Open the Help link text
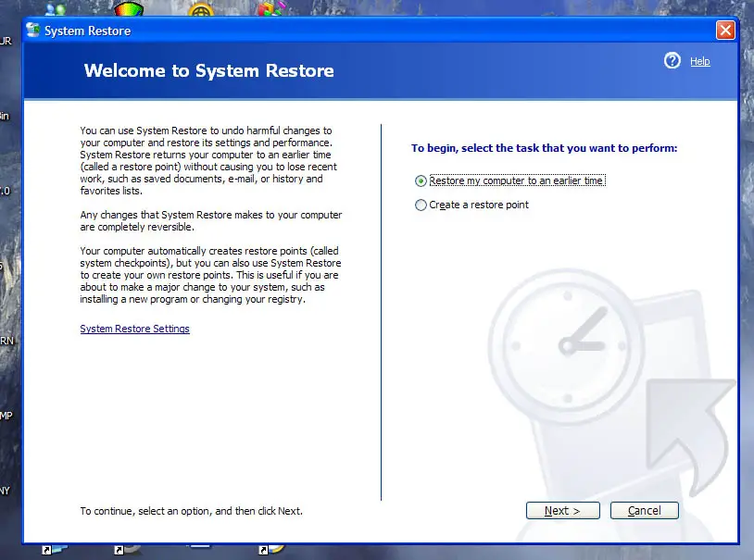 coord(699,61)
